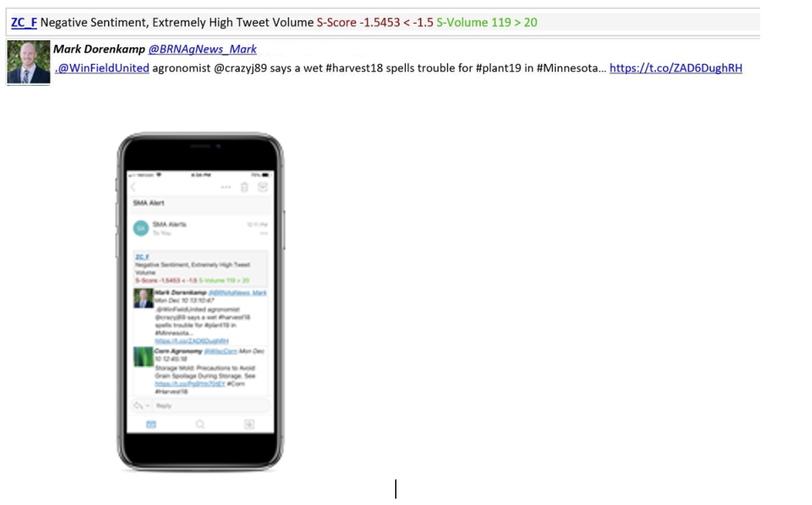This screenshot has width=812, height=505.
Task: Tap the three-dot more icon in phone header
Action: [226, 187]
